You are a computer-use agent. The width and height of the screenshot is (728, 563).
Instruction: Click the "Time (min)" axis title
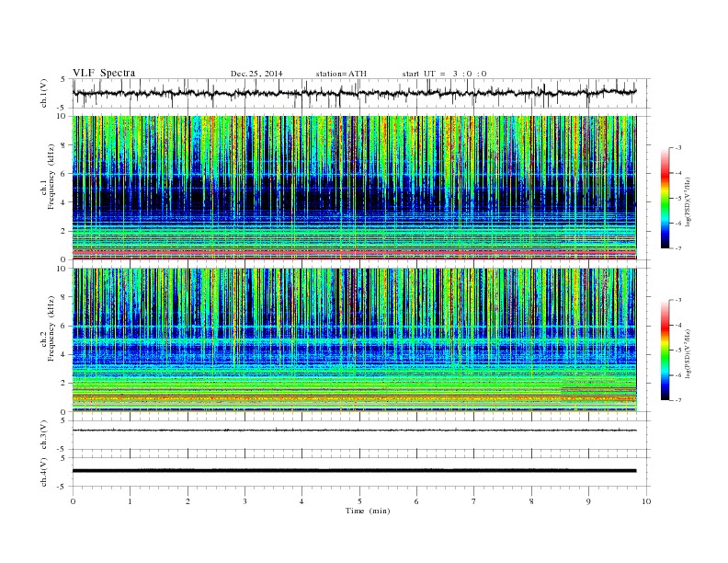point(368,511)
